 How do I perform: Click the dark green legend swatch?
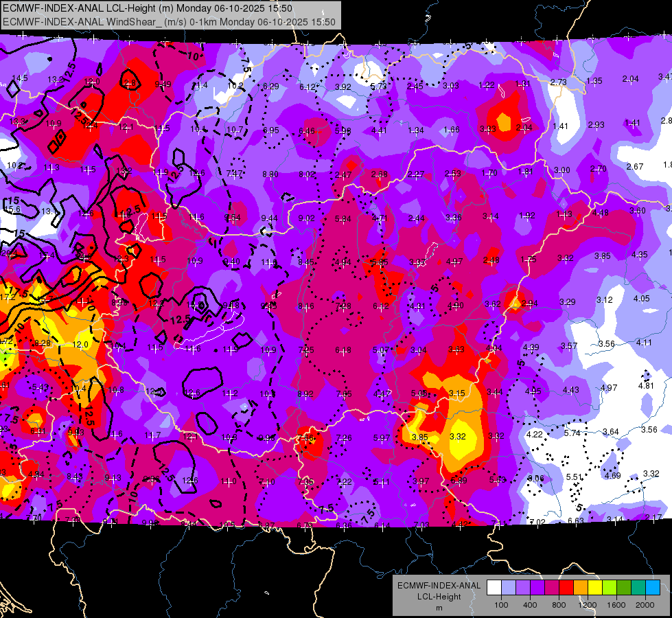[623, 588]
